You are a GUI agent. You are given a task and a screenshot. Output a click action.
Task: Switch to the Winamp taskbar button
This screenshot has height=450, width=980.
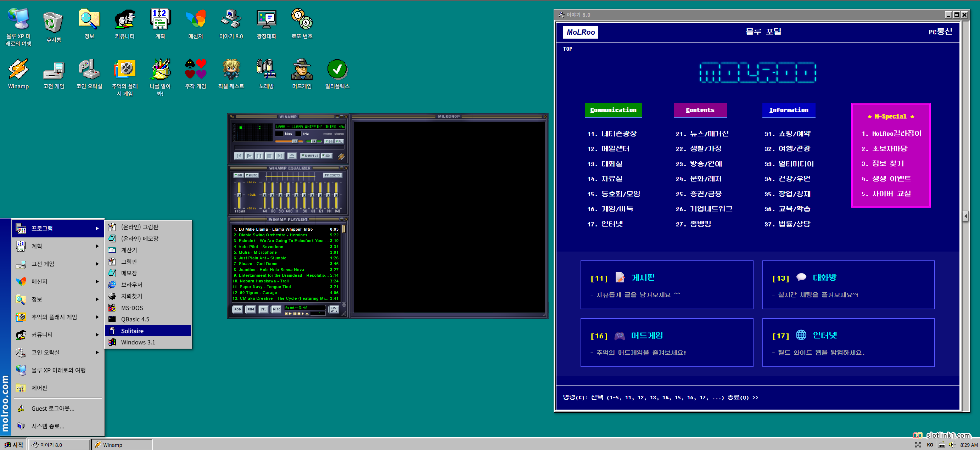pyautogui.click(x=122, y=445)
